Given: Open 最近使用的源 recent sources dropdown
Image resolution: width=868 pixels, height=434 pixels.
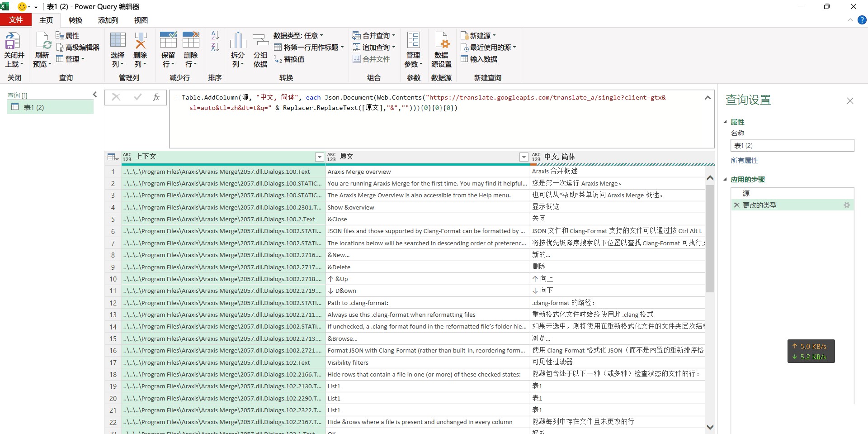Looking at the screenshot, I should (488, 47).
